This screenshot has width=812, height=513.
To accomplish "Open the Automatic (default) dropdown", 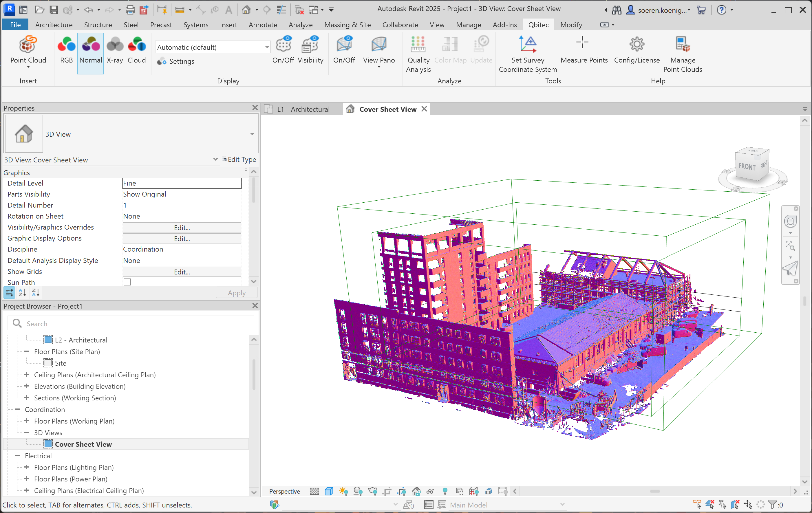I will (x=267, y=47).
